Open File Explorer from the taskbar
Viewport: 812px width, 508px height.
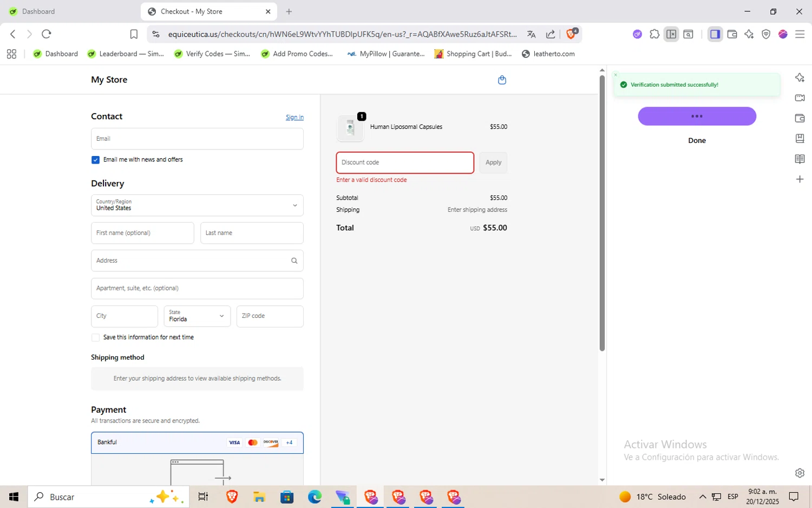(x=259, y=497)
